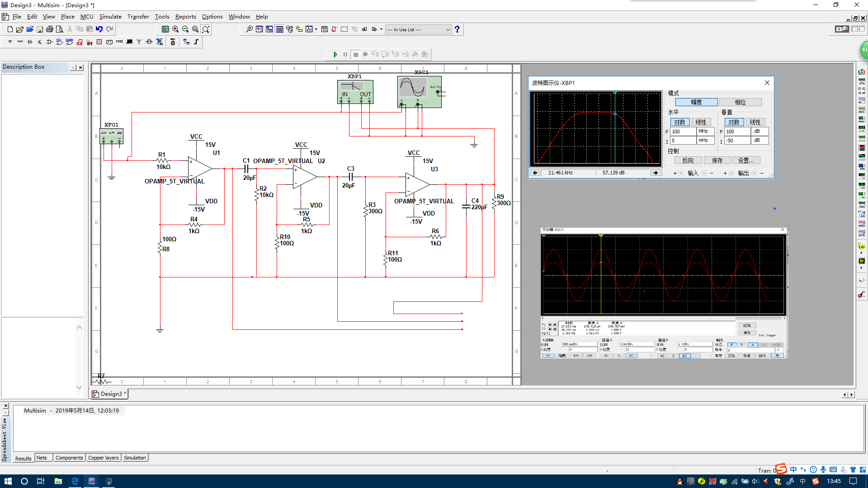The height and width of the screenshot is (488, 868).
Task: Click the Run simulation play button
Action: click(x=335, y=54)
